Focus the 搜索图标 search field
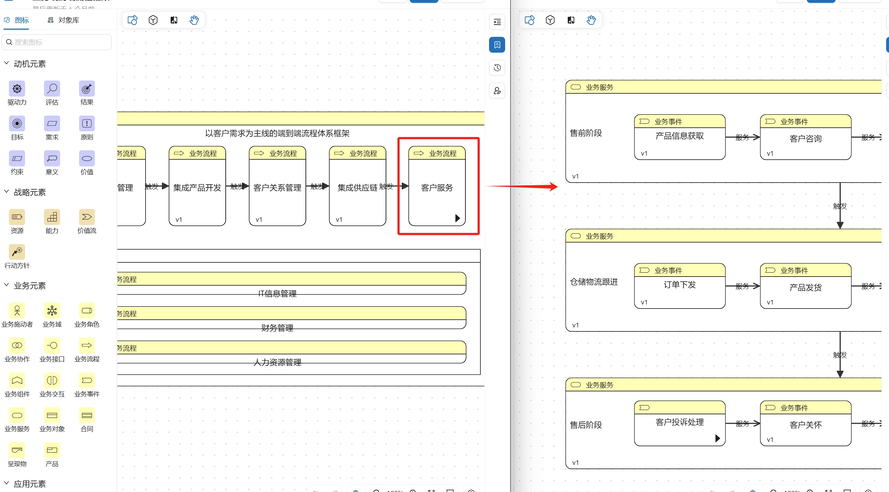 point(58,42)
